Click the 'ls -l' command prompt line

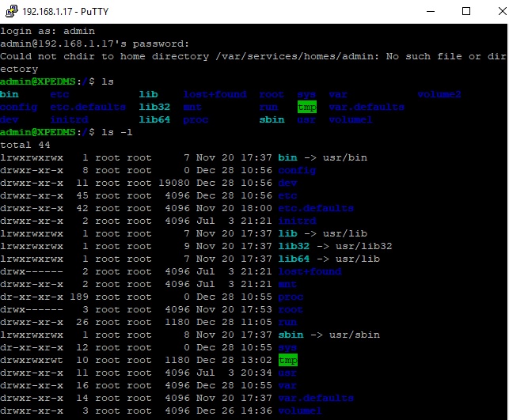point(66,132)
